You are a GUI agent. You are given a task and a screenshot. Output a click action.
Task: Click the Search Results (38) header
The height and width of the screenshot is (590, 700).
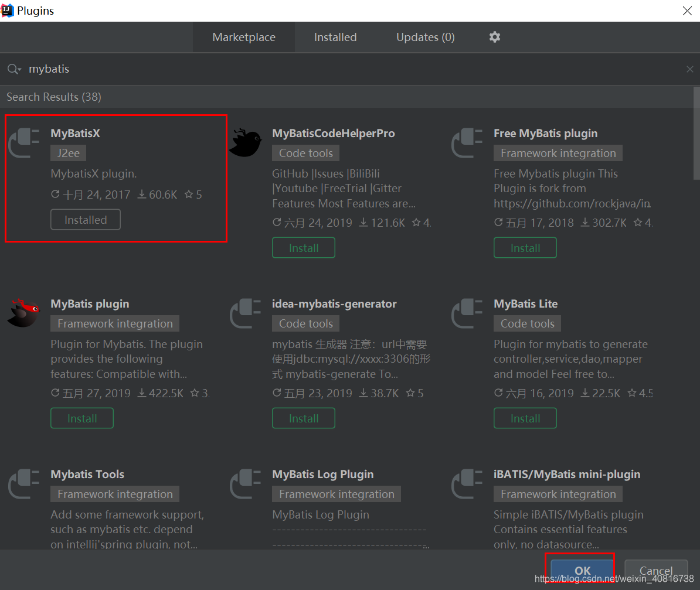click(53, 97)
